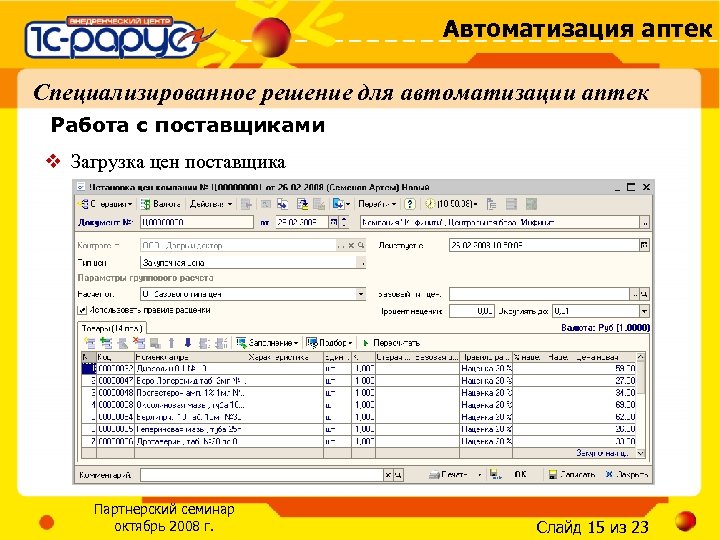Viewport: 720px width, 540px height.
Task: Click the delete row red X icon
Action: [139, 343]
